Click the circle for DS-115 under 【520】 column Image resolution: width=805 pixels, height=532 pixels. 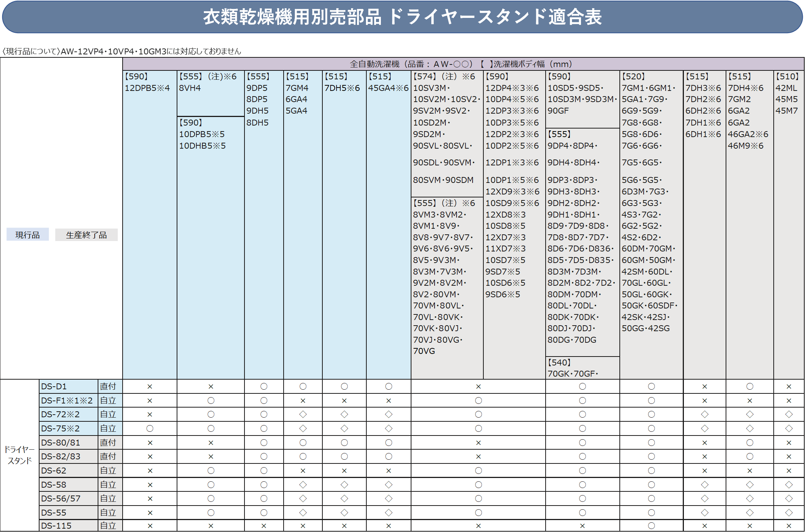[651, 526]
